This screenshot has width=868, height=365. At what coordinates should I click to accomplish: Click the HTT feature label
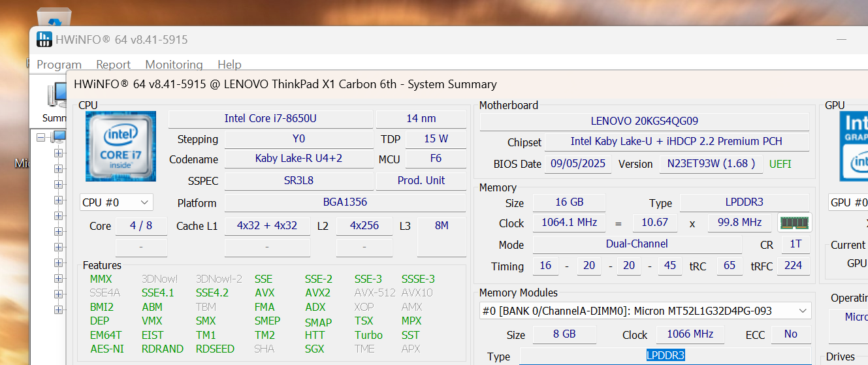pyautogui.click(x=315, y=336)
